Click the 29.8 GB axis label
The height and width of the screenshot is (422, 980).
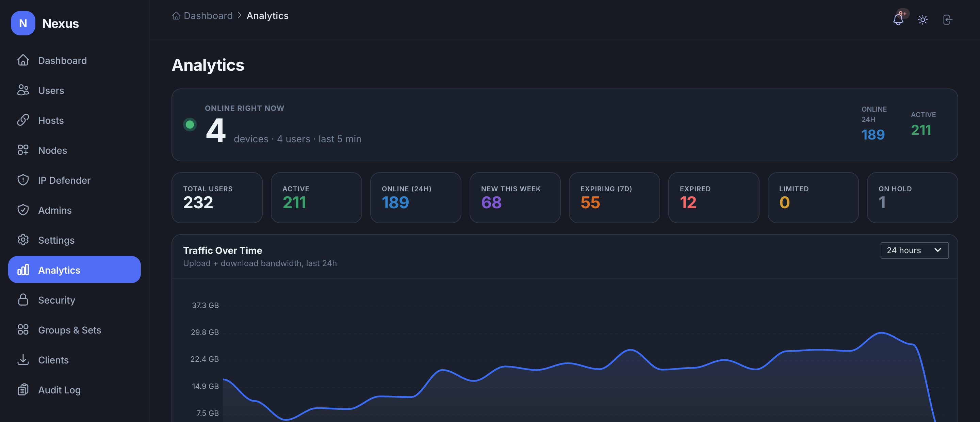pyautogui.click(x=205, y=332)
